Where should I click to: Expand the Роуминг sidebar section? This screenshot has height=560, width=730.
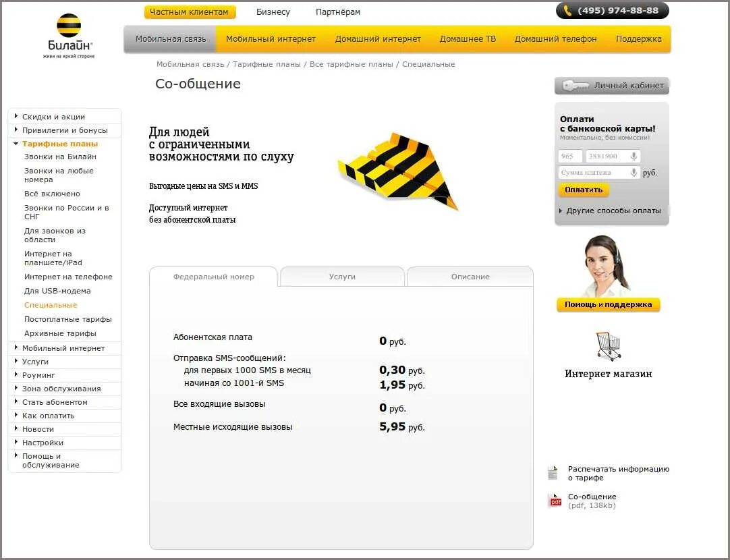pos(16,374)
